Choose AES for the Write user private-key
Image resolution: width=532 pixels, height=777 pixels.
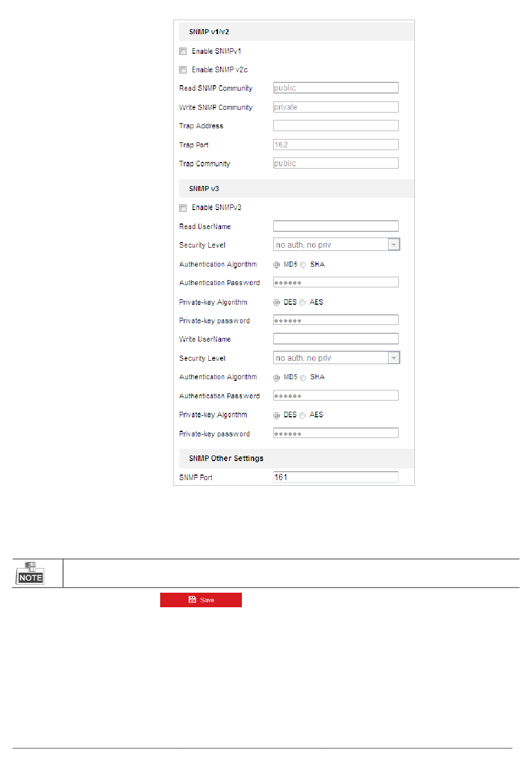coord(302,415)
